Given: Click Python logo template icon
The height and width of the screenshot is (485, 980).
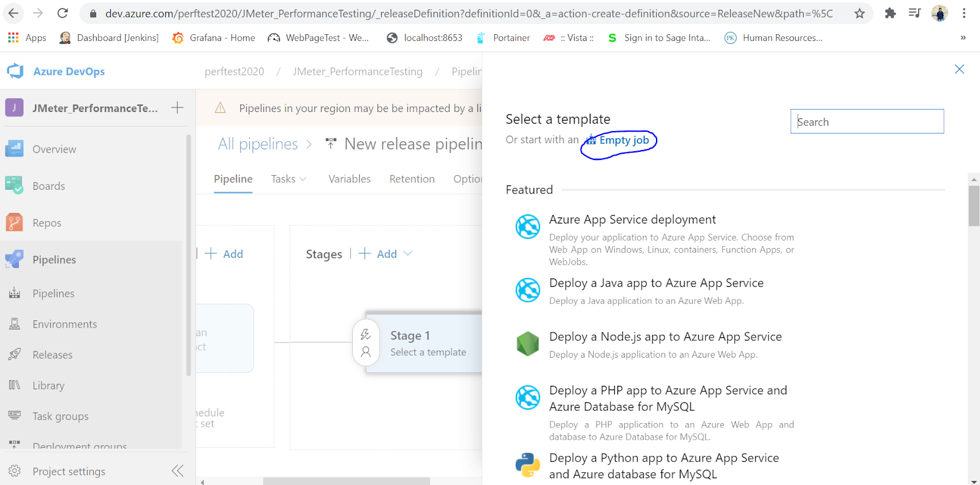Looking at the screenshot, I should (x=527, y=465).
